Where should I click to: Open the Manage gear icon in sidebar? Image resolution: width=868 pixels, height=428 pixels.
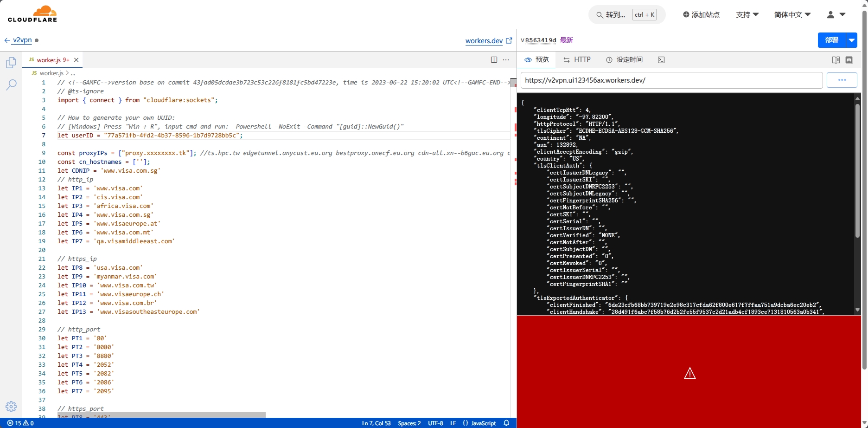point(11,407)
